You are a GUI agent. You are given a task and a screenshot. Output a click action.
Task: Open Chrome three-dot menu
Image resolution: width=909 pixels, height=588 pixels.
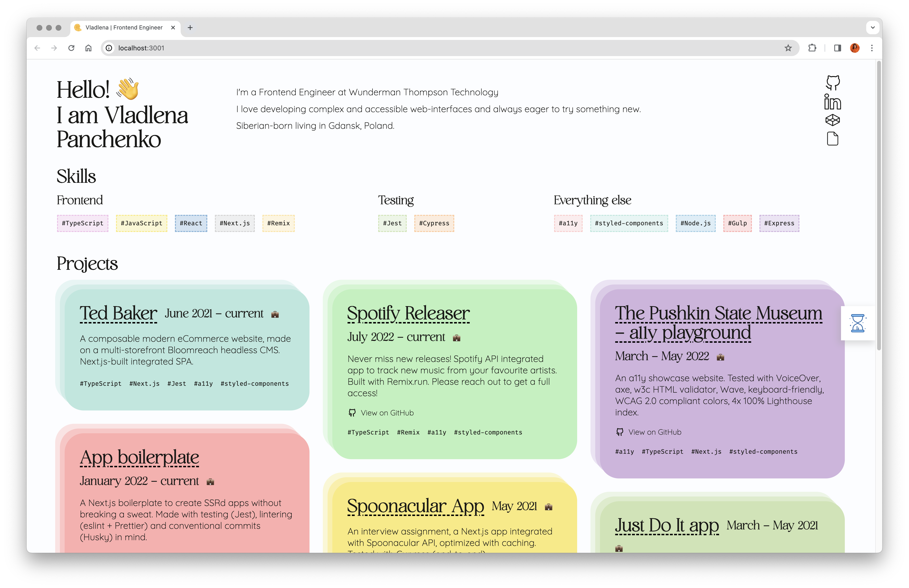pyautogui.click(x=872, y=48)
